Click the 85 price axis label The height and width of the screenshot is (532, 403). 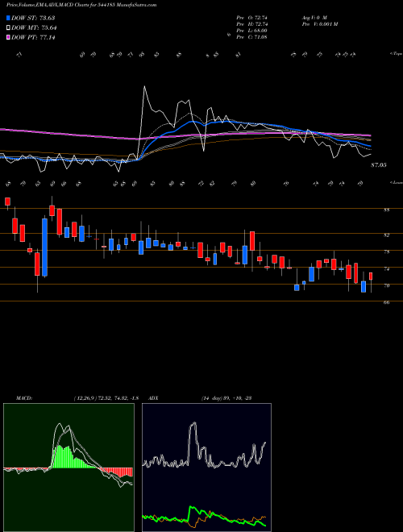pos(386,210)
